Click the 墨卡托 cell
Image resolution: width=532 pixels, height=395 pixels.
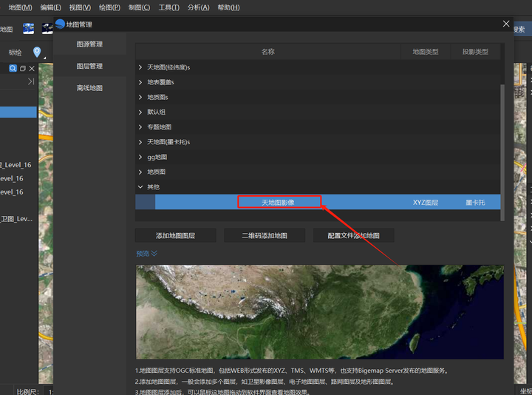pos(475,203)
